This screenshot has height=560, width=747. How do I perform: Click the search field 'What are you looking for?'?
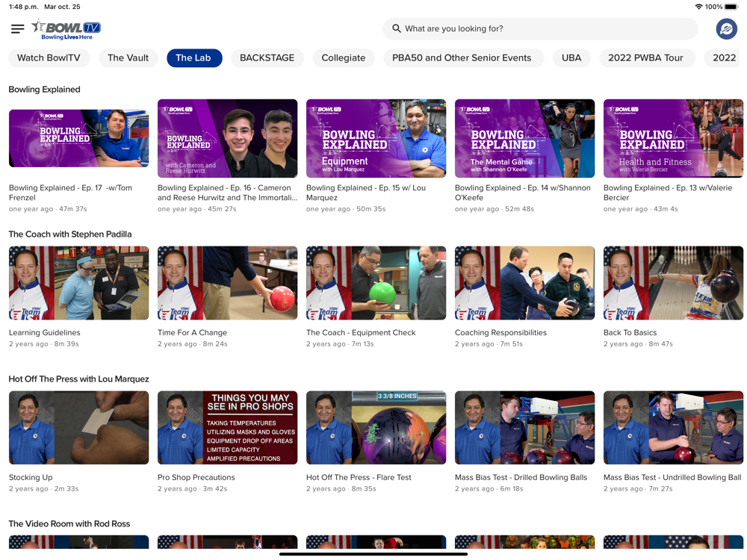[x=540, y=28]
